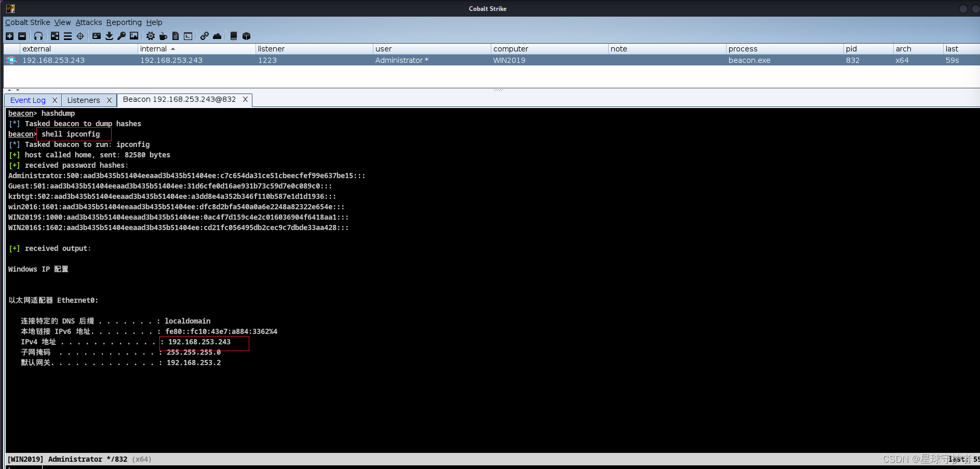Sort by the note column header
The height and width of the screenshot is (469, 980).
coord(667,49)
